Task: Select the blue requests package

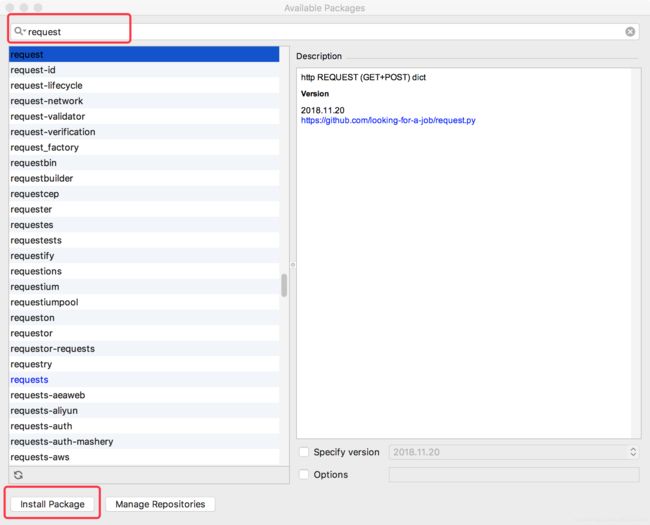Action: coord(144,379)
